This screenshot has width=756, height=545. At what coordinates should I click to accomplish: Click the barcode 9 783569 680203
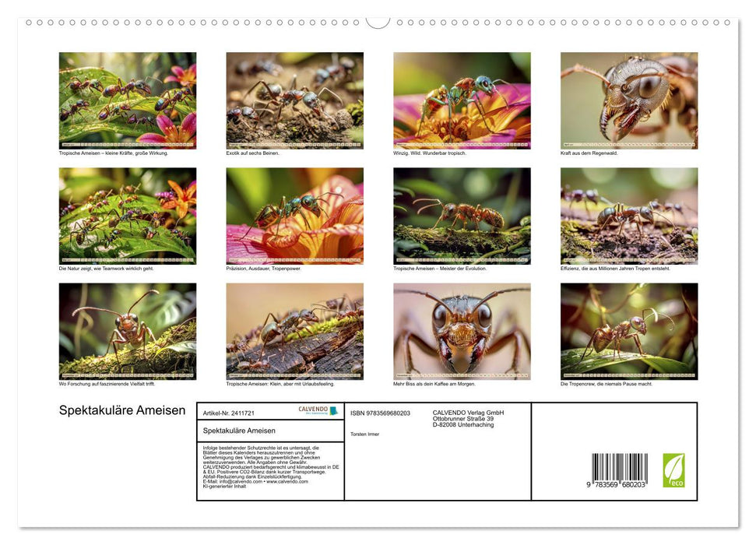pos(619,471)
